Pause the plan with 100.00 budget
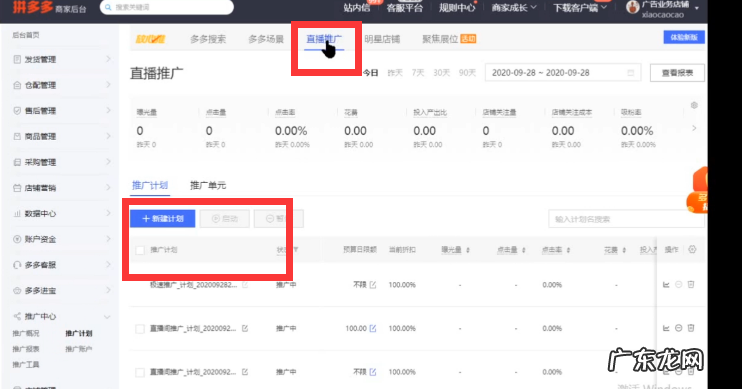The height and width of the screenshot is (389, 742). (x=679, y=328)
